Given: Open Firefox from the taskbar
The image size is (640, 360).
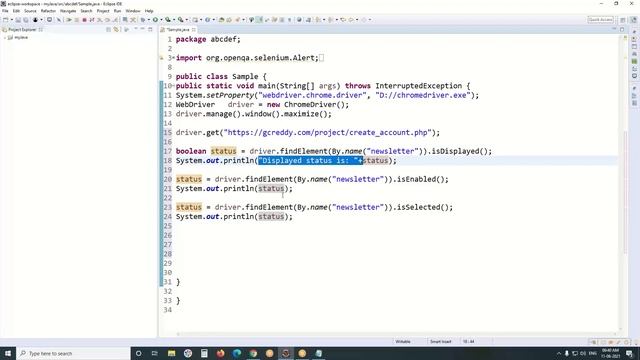Looking at the screenshot, I should click(220, 353).
